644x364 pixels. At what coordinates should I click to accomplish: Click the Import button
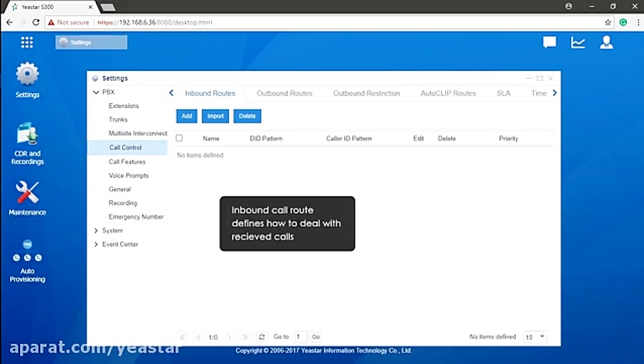pyautogui.click(x=215, y=116)
